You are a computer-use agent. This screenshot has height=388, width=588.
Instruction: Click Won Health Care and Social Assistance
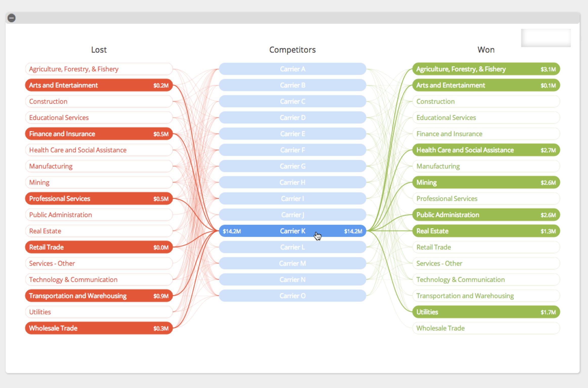[x=486, y=150]
